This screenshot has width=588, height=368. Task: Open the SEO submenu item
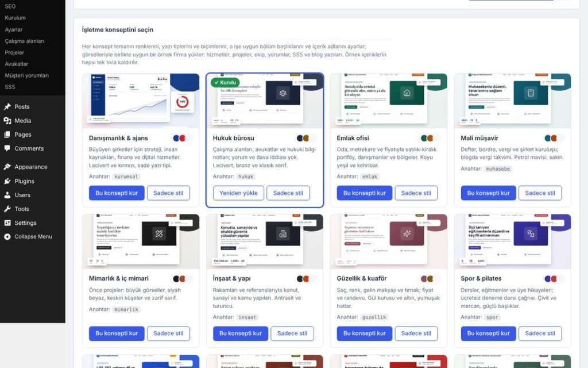[10, 6]
